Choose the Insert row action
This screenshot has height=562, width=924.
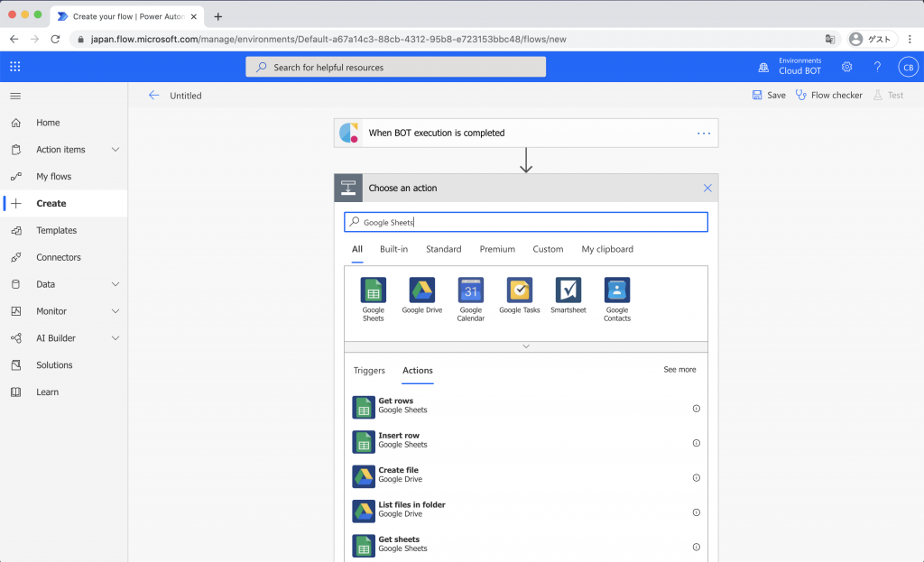(526, 442)
